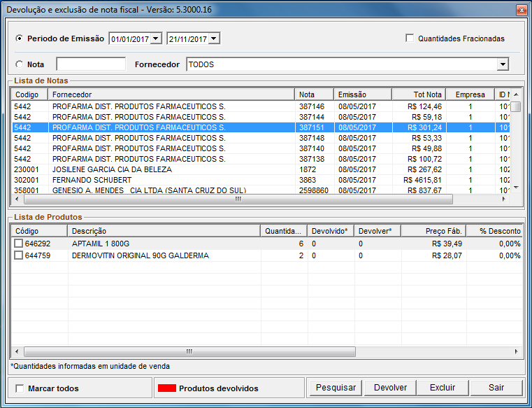Screen dimensions: 532x408
Task: Click the Sair button
Action: point(496,388)
